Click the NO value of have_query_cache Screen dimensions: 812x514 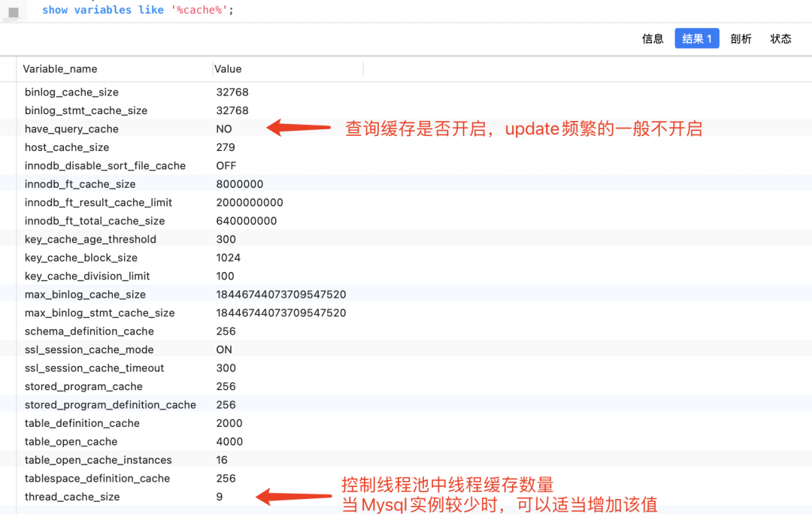[x=224, y=129]
